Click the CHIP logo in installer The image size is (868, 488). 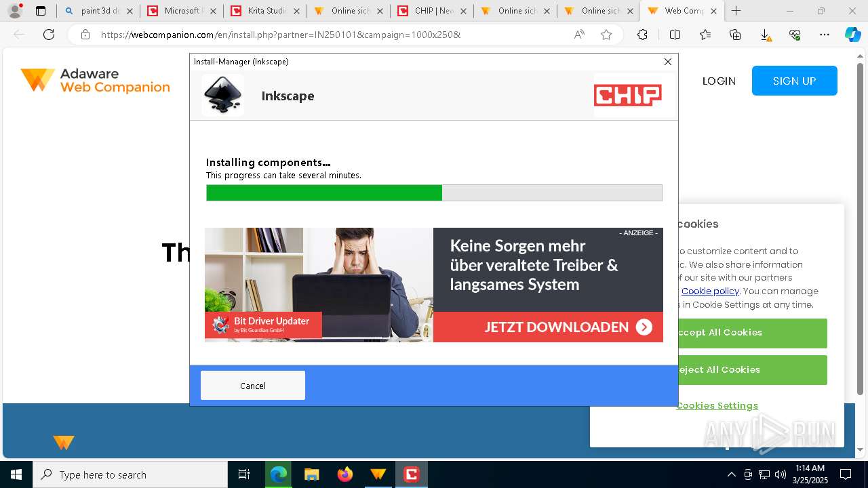click(x=628, y=96)
